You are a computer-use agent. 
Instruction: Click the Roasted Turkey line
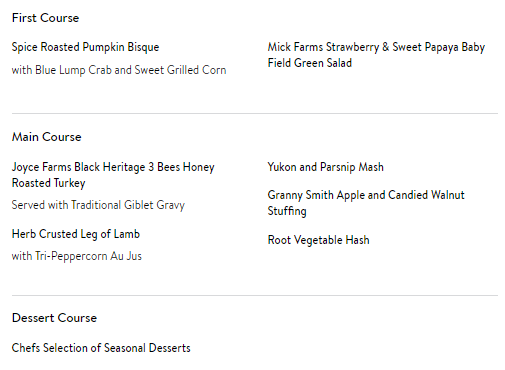pyautogui.click(x=49, y=183)
